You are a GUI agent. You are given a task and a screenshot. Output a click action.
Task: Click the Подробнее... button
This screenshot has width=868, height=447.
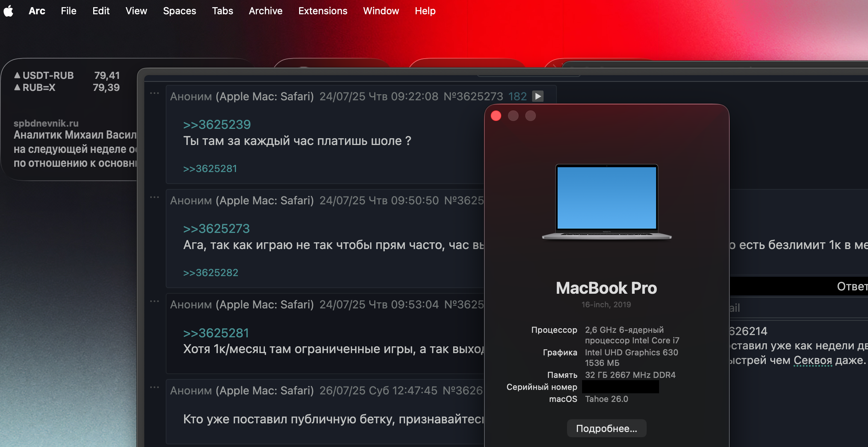click(606, 428)
